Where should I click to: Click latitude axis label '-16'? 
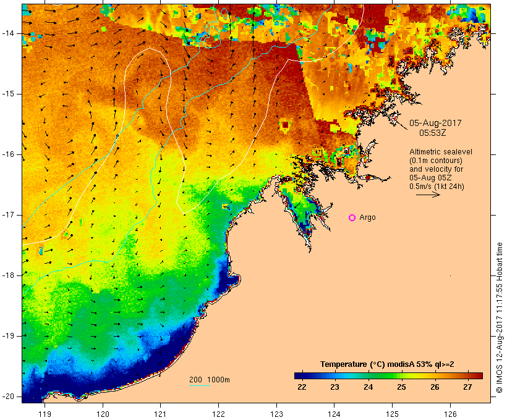[x=8, y=154]
